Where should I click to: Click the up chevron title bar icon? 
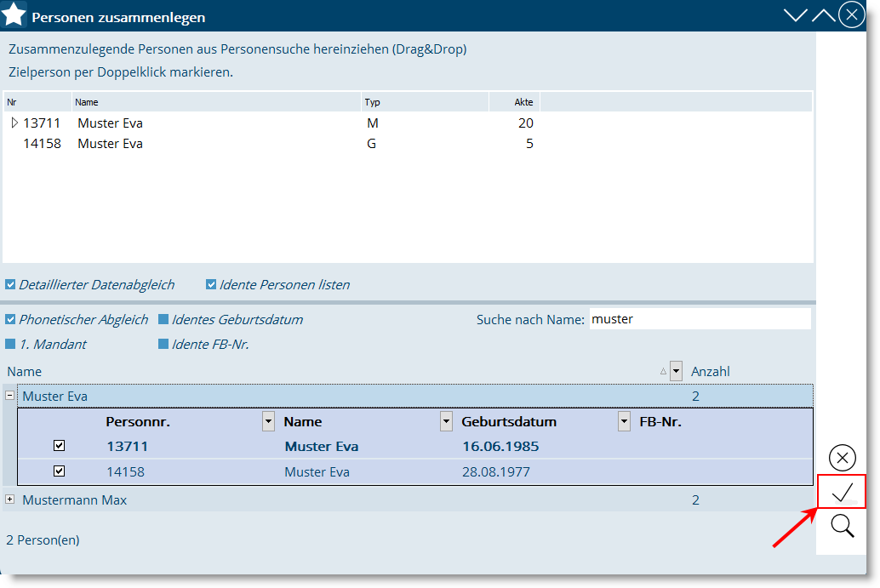point(823,15)
